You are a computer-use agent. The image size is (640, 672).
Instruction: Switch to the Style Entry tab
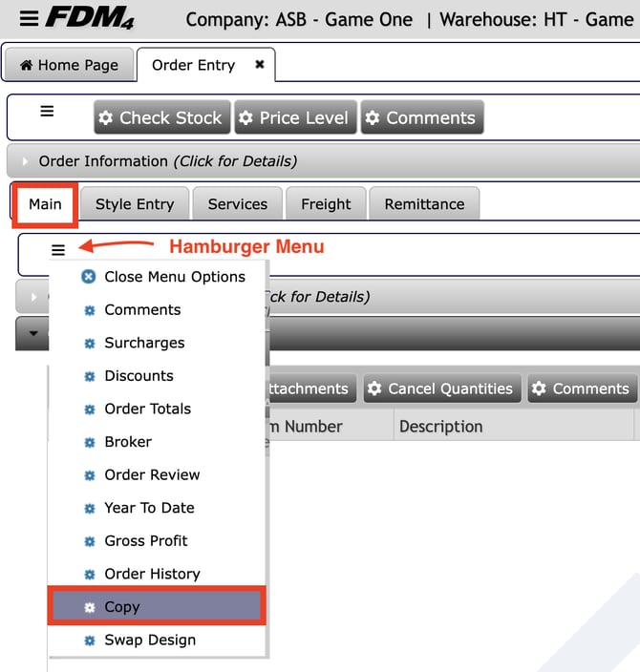pos(135,204)
